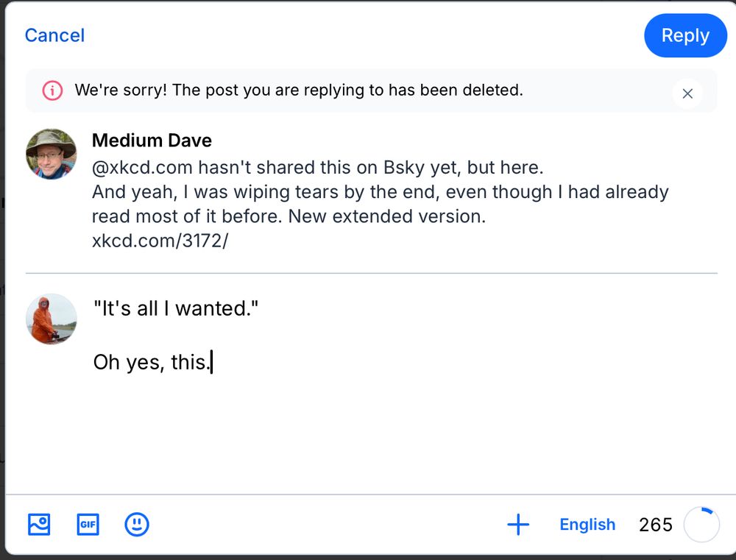Viewport: 736px width, 560px height.
Task: Click the character counter showing 265
Action: coord(654,525)
